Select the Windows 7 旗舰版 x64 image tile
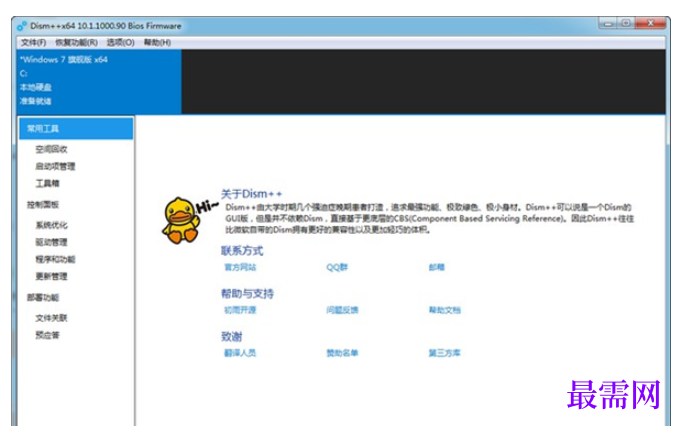This screenshot has height=426, width=679. [99, 81]
